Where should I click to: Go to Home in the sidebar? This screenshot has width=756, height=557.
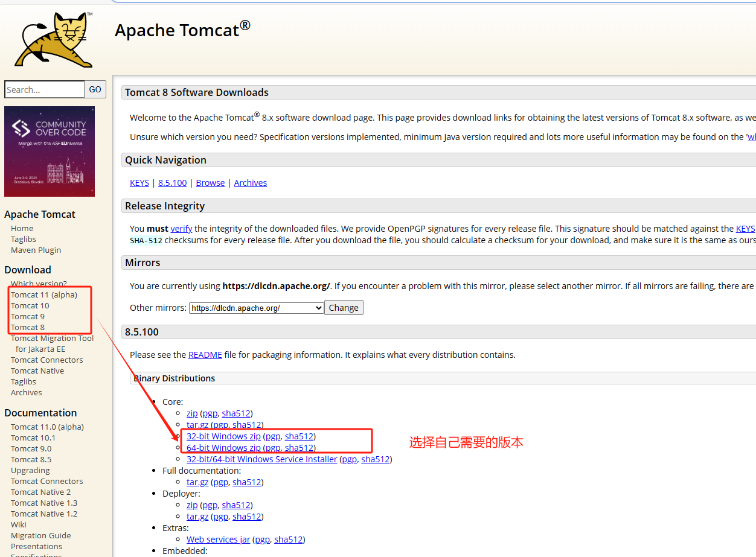[x=22, y=229]
